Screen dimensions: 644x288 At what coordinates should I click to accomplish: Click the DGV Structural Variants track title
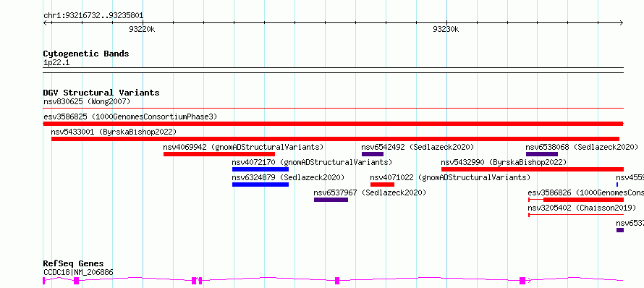pos(101,93)
